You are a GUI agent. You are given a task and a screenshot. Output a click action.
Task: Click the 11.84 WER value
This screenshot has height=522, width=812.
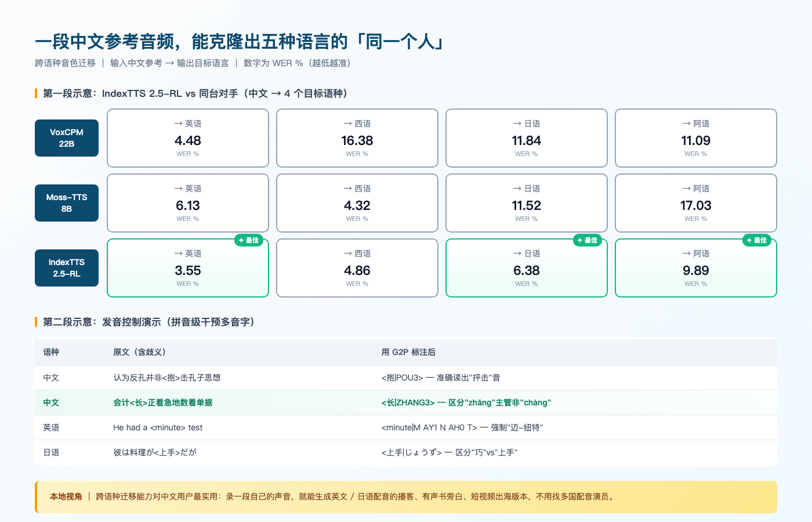[527, 140]
